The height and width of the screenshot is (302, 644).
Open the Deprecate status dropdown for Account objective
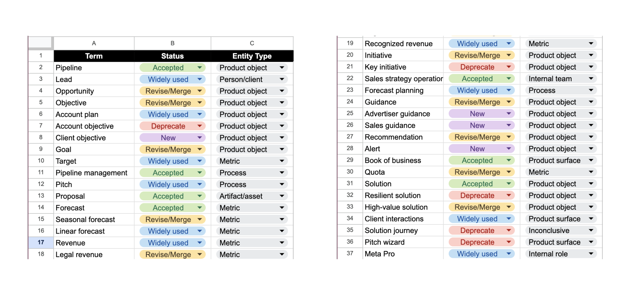(200, 126)
